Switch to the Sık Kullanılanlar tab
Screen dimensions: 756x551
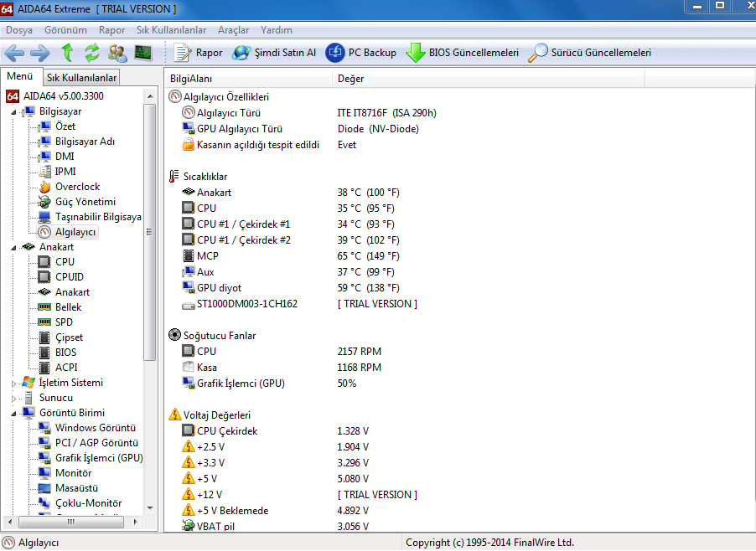pos(81,78)
